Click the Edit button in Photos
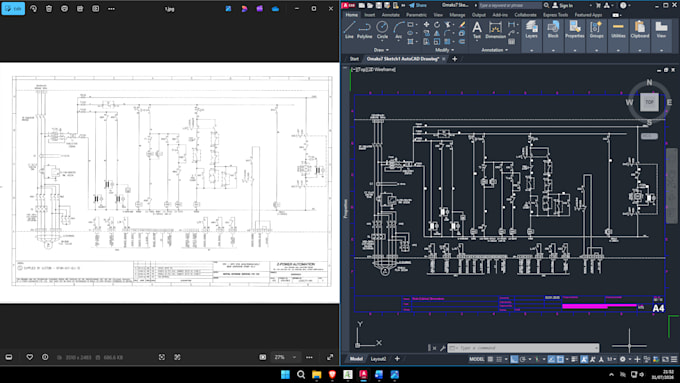Image resolution: width=680 pixels, height=383 pixels. pyautogui.click(x=13, y=9)
